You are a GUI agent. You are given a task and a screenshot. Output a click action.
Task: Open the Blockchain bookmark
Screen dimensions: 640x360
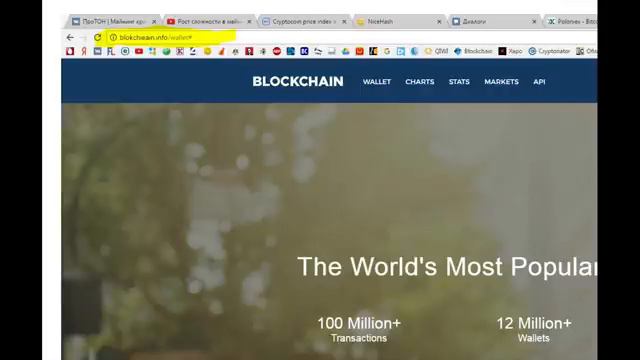473,51
